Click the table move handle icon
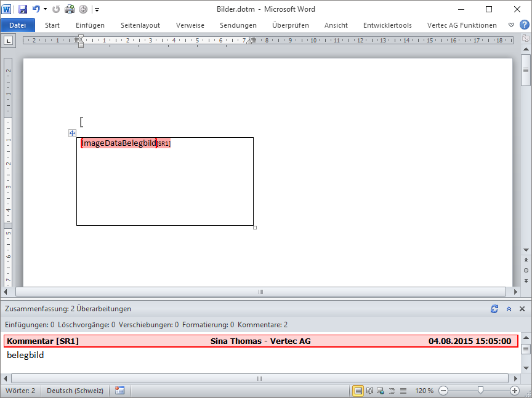532x398 pixels. point(72,133)
